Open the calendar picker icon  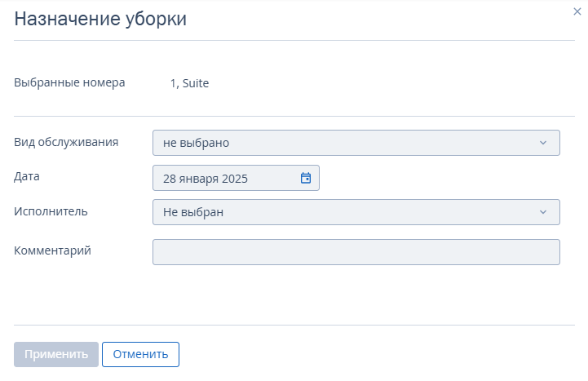click(306, 178)
